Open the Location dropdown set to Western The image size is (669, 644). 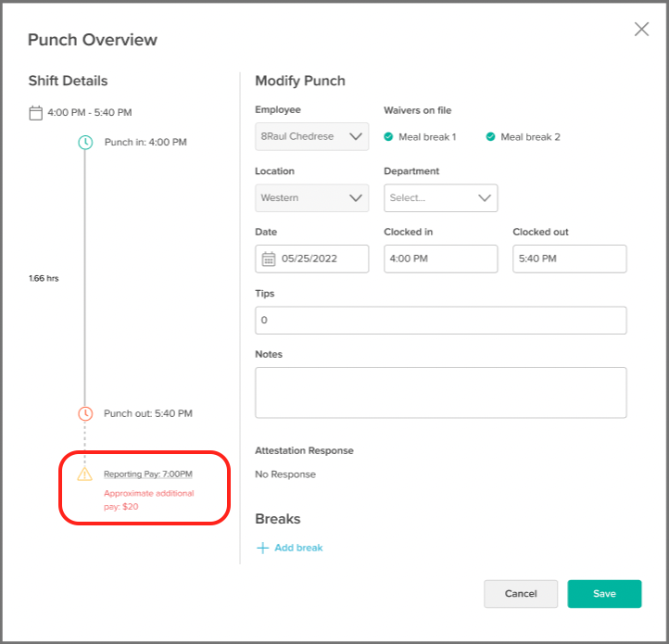[312, 198]
